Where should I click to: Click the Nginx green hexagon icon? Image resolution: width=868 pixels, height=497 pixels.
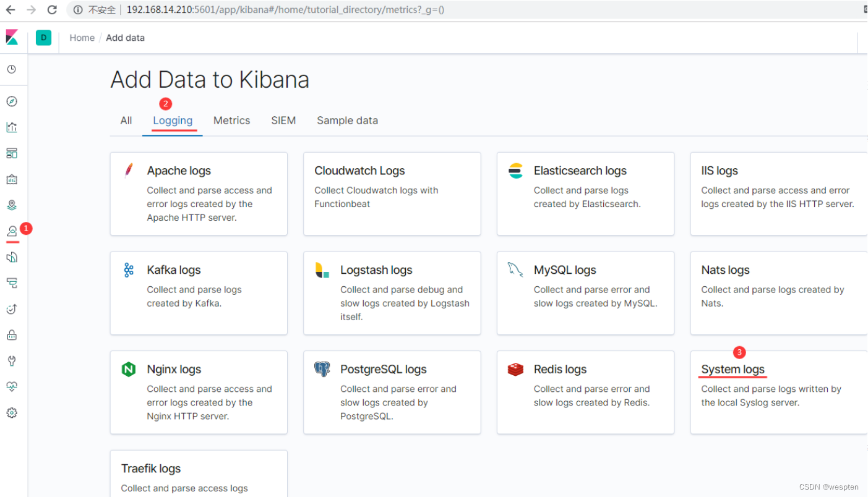click(x=128, y=370)
